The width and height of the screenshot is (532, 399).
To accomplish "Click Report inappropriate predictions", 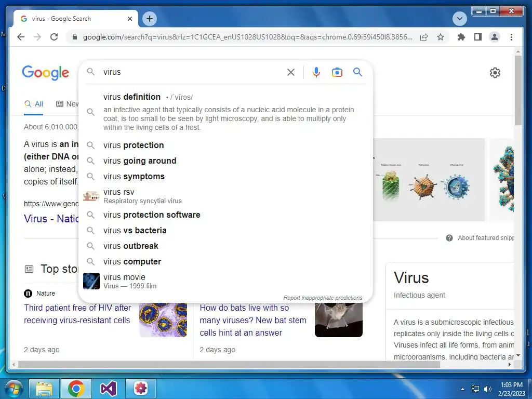I will 323,298.
